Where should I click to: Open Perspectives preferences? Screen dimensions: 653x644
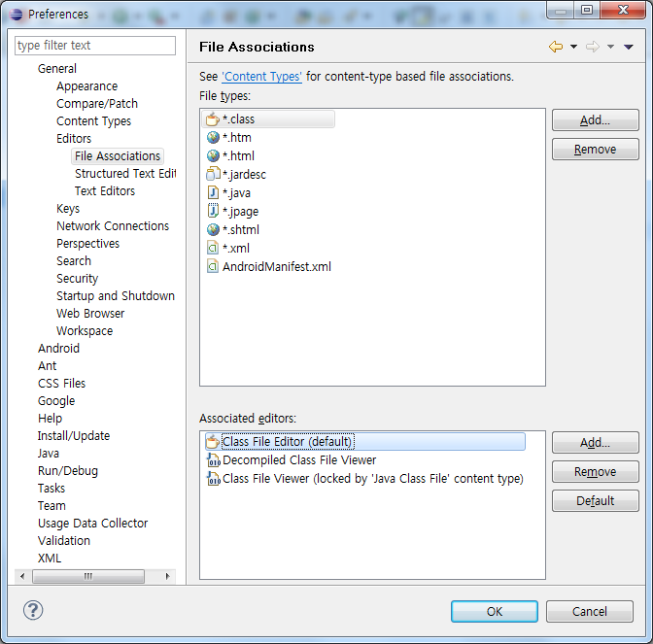[87, 244]
